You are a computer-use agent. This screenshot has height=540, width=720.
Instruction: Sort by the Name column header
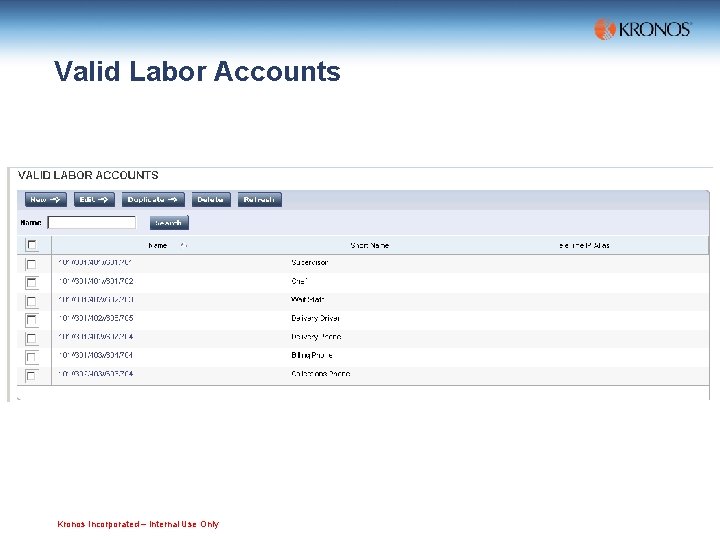pos(158,246)
